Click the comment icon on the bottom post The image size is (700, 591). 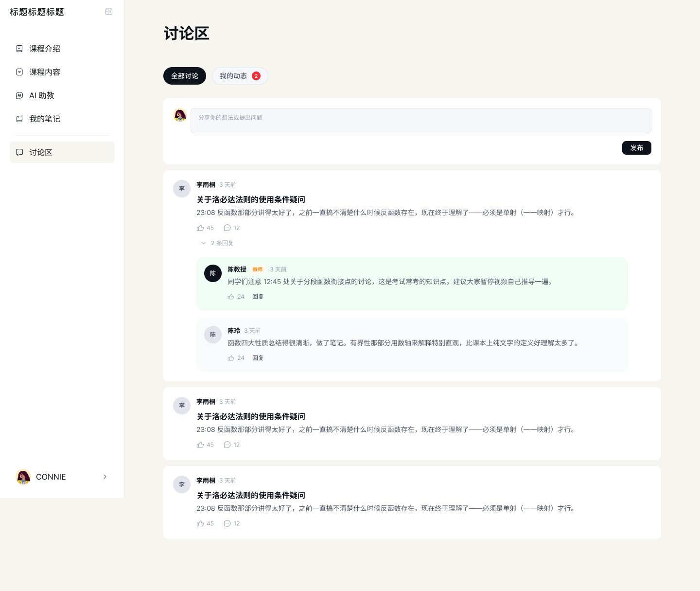(227, 523)
